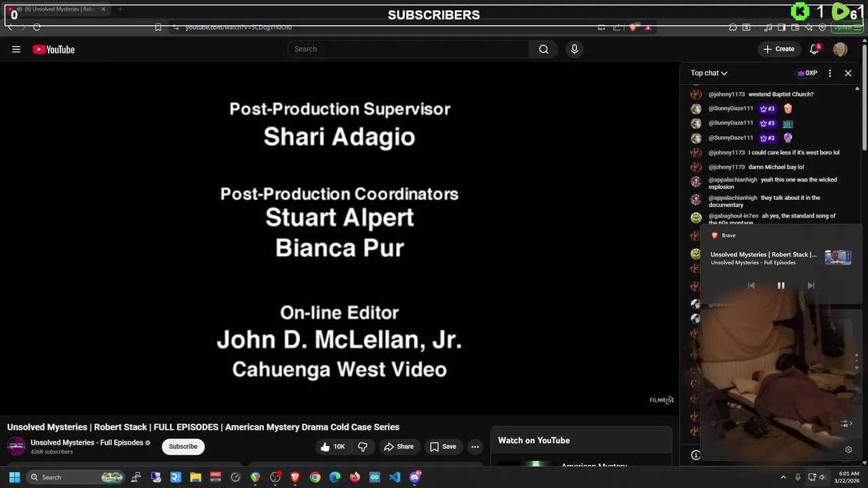Open Visual Studio Code from taskbar
The width and height of the screenshot is (868, 488).
(395, 477)
